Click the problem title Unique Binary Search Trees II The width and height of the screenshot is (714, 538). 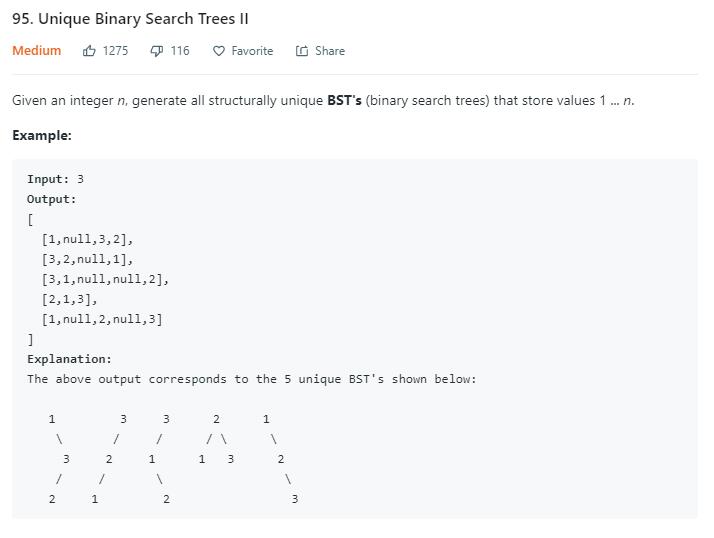tap(130, 19)
